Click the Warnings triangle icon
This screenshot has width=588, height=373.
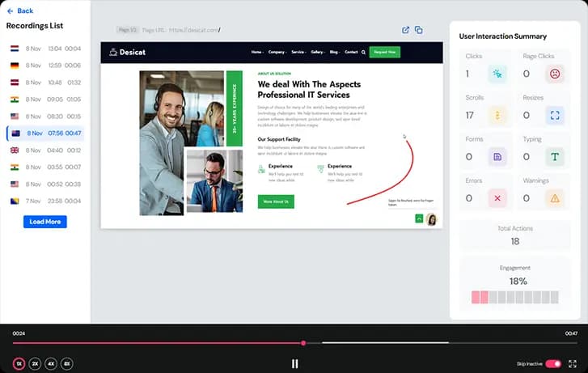[x=555, y=198]
